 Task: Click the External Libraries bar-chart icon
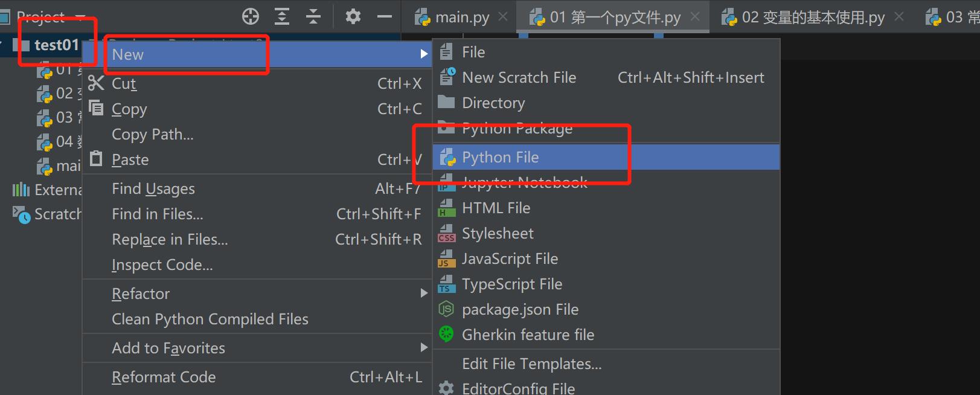coord(21,190)
